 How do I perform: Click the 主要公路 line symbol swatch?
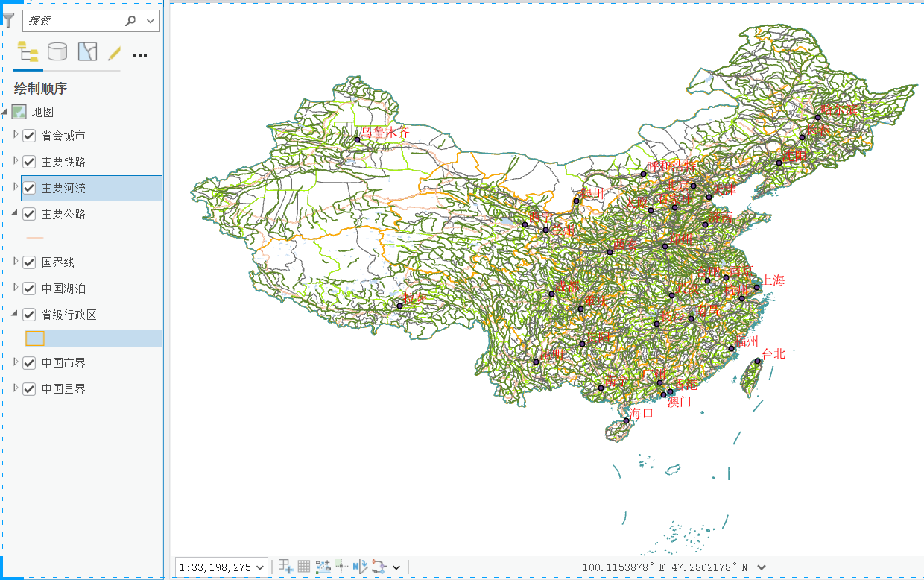coord(35,238)
